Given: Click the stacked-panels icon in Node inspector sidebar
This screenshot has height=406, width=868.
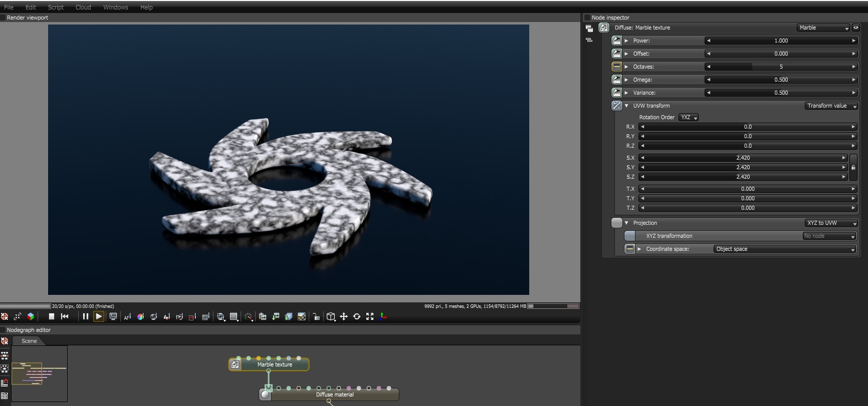Looking at the screenshot, I should click(589, 29).
